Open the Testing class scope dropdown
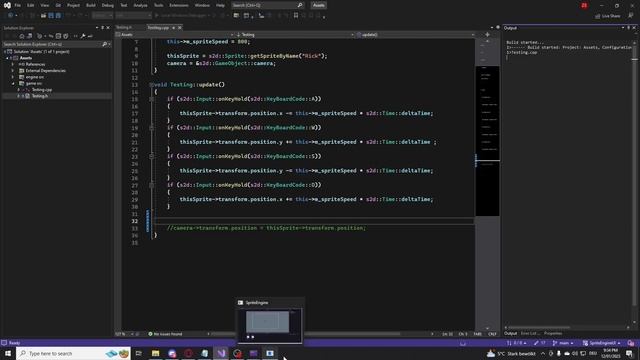 pyautogui.click(x=295, y=35)
